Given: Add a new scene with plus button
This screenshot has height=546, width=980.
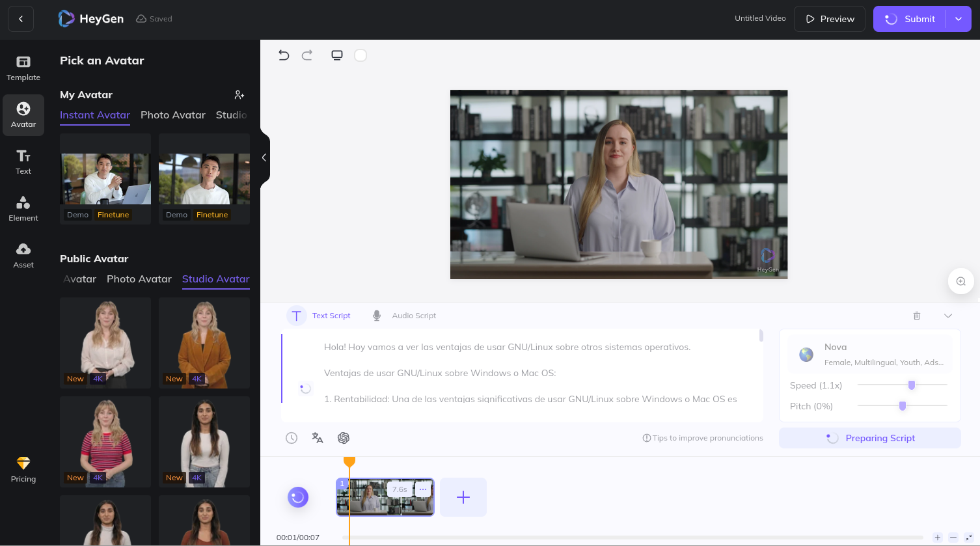Looking at the screenshot, I should 463,497.
